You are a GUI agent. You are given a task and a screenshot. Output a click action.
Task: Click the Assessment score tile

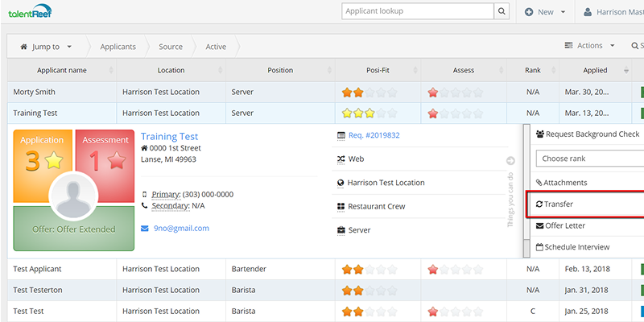[105, 166]
